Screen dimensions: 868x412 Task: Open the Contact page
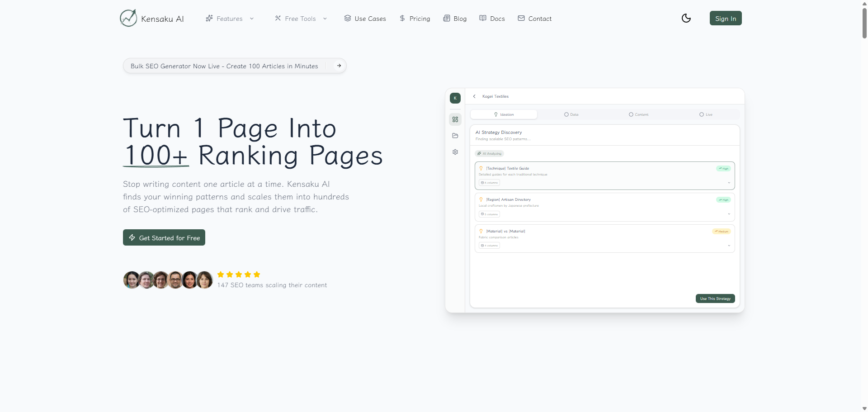534,19
